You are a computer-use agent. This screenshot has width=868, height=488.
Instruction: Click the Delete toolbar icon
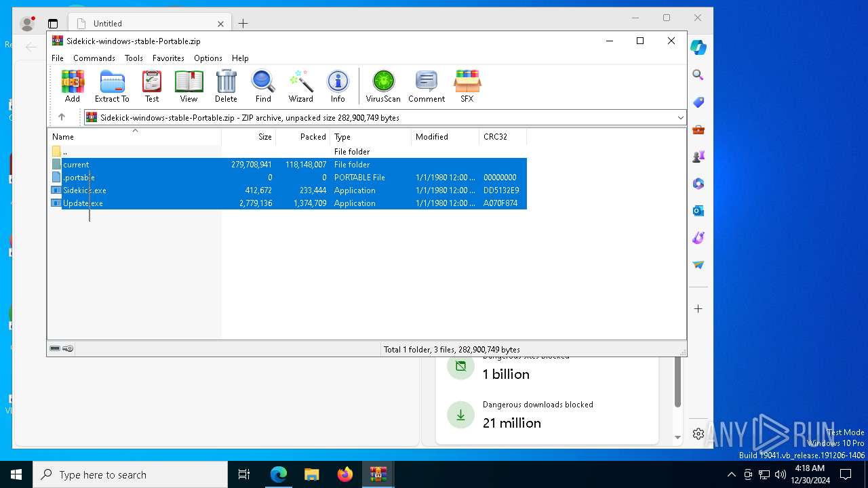[x=226, y=86]
